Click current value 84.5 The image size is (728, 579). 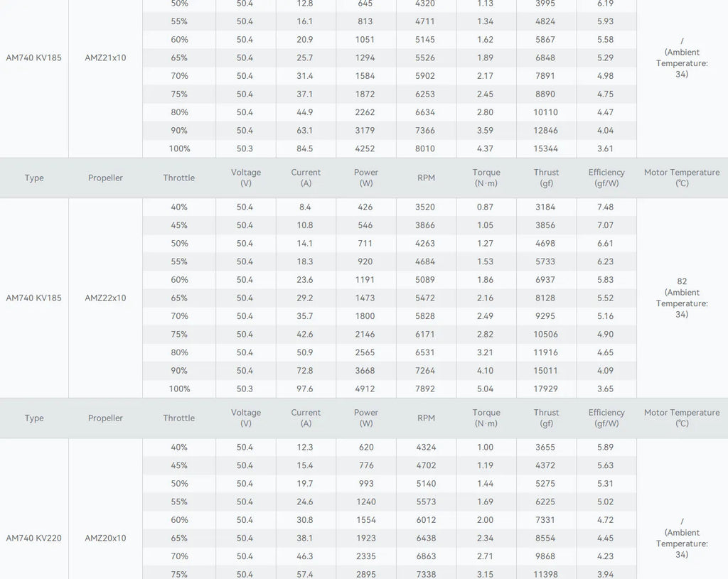click(x=305, y=148)
